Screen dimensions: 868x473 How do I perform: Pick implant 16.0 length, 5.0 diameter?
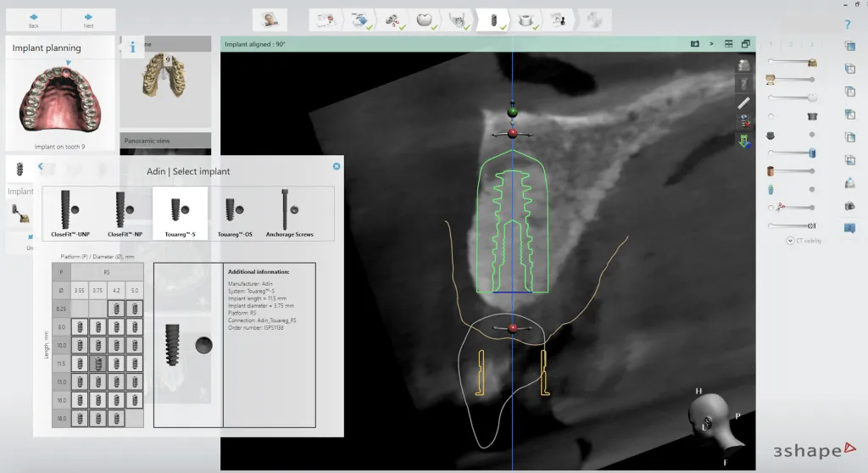135,400
